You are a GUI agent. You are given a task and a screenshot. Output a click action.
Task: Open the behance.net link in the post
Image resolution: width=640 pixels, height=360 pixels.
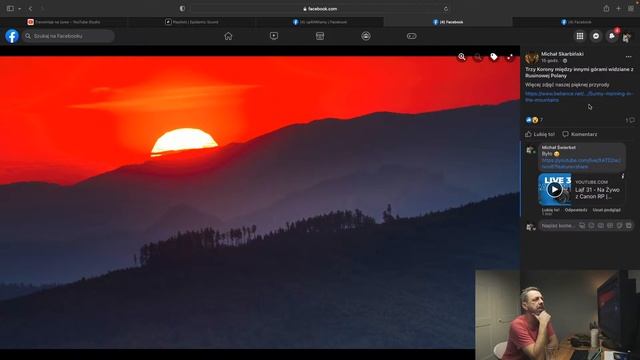(x=579, y=97)
